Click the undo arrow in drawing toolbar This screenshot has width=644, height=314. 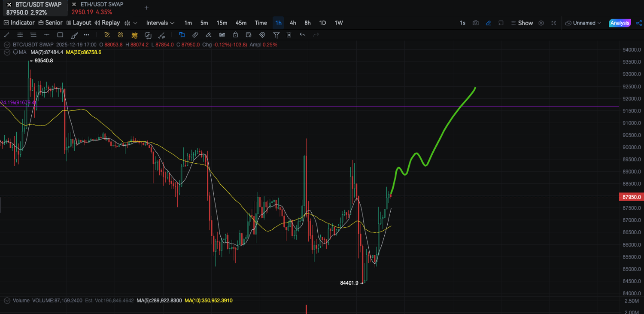(303, 35)
